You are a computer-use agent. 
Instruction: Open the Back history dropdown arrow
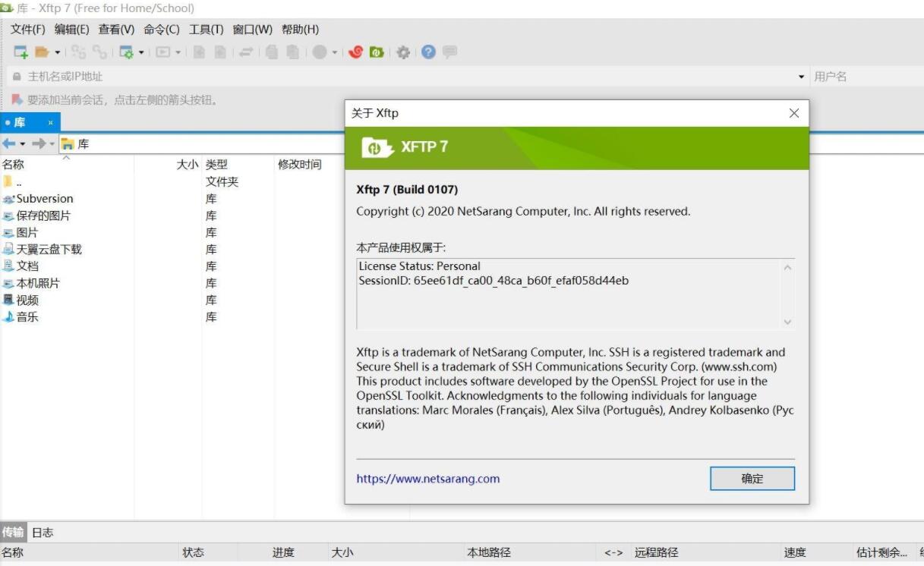coord(23,143)
